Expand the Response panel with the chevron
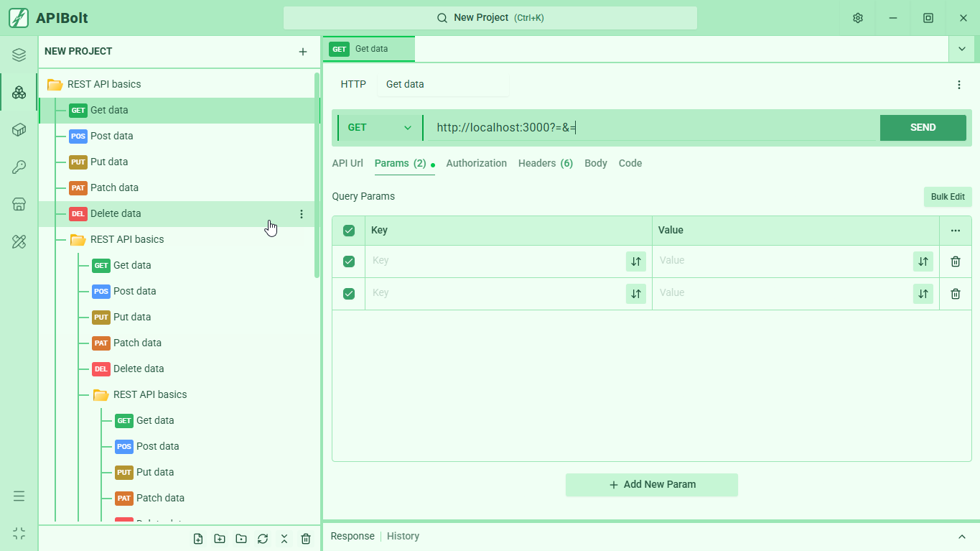 coord(961,537)
